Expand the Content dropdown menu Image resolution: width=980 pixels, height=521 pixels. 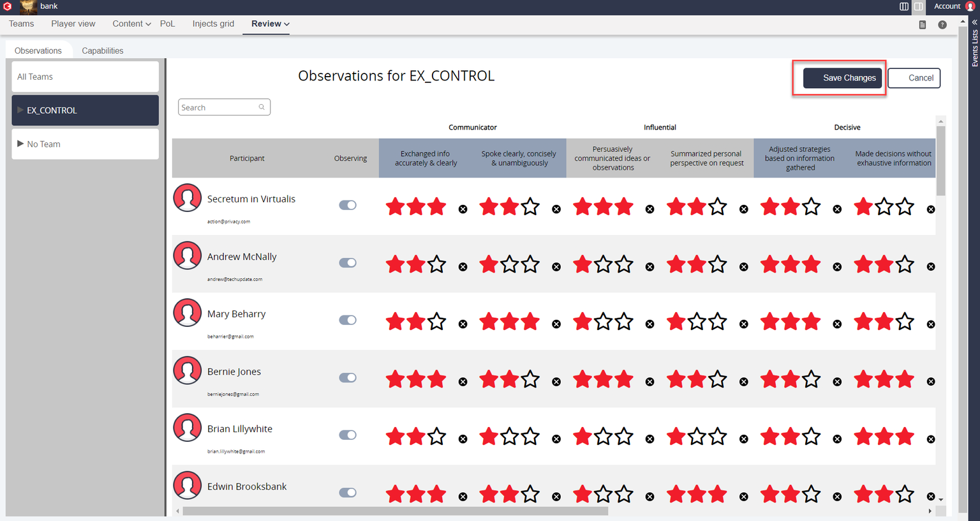point(131,24)
